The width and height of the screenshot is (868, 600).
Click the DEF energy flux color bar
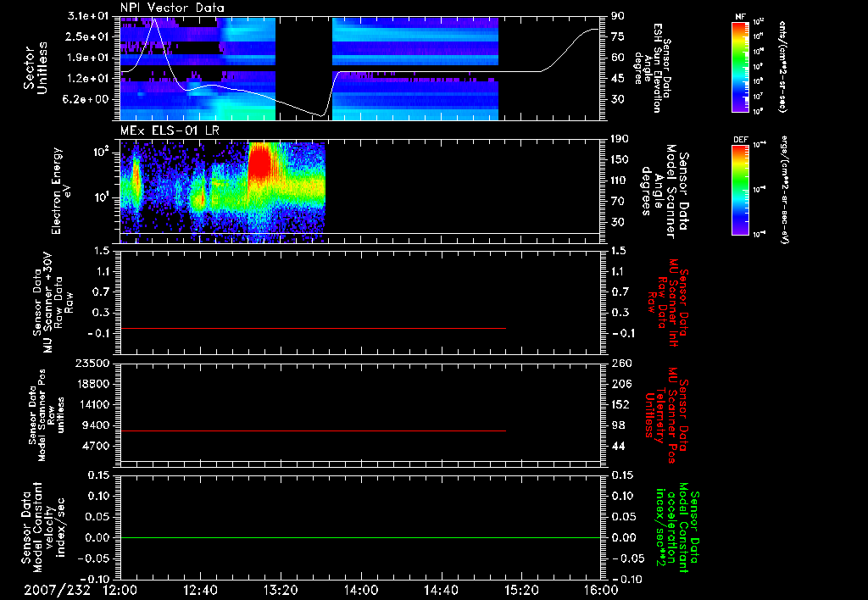740,190
